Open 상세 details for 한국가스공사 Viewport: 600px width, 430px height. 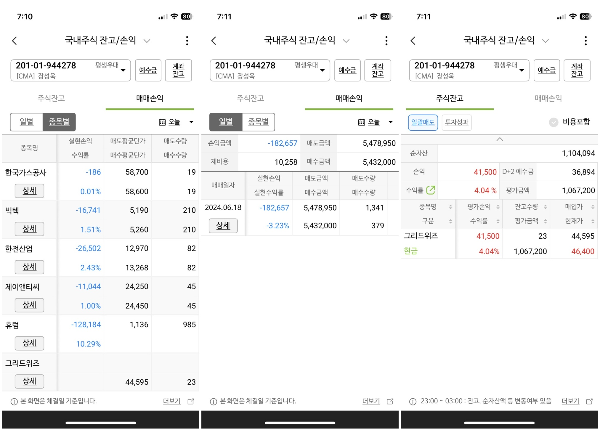click(x=29, y=191)
